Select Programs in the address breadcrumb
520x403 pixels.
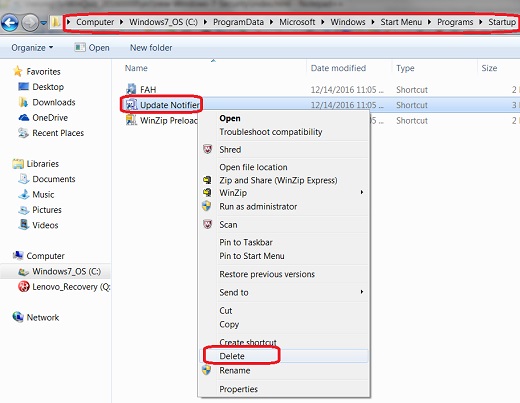(455, 22)
